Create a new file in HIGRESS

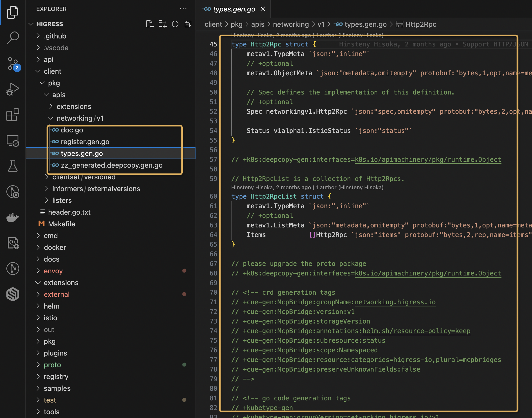150,24
